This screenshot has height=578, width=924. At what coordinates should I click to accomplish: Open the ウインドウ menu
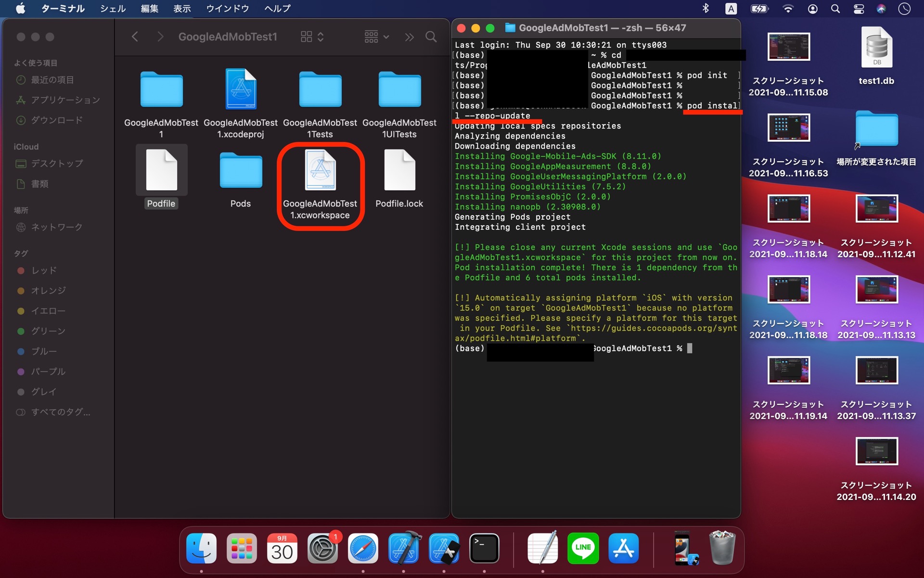tap(228, 9)
